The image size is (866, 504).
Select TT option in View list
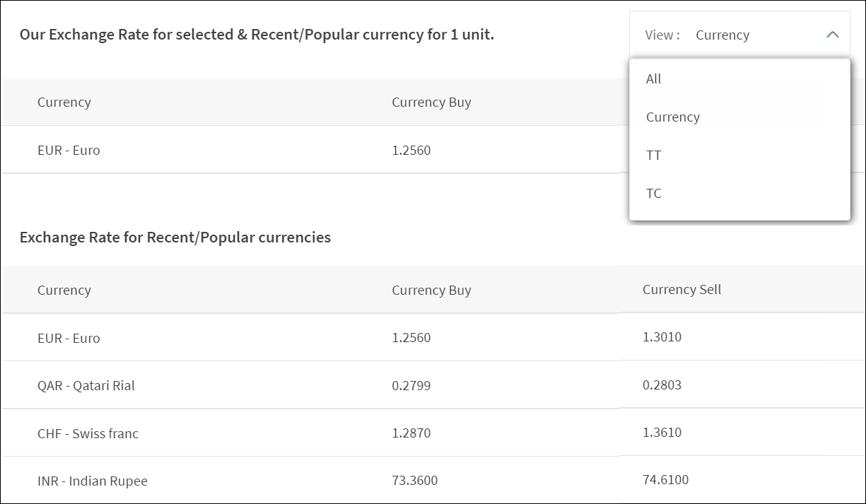[x=654, y=156]
